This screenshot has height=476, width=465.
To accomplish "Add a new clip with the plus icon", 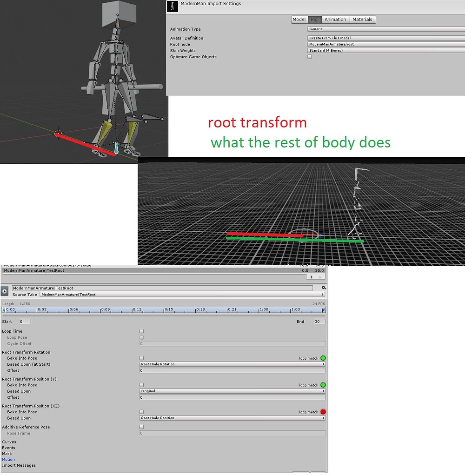I will [x=311, y=276].
